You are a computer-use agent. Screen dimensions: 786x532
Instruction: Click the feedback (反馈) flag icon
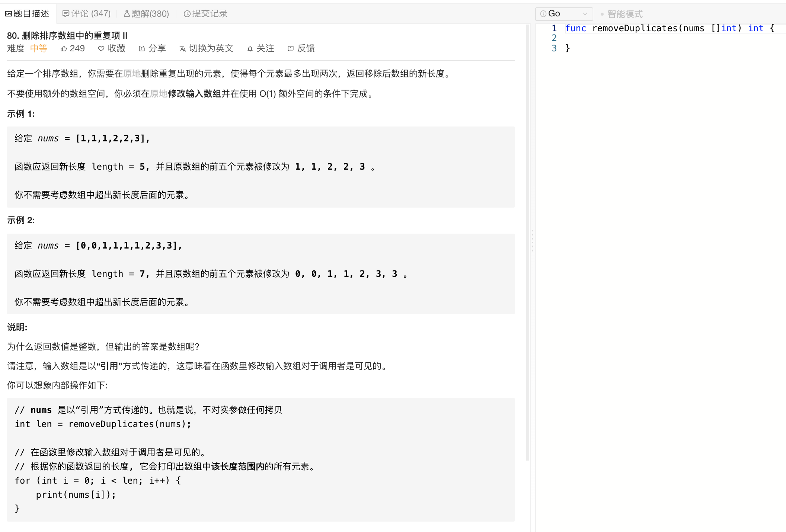[291, 49]
